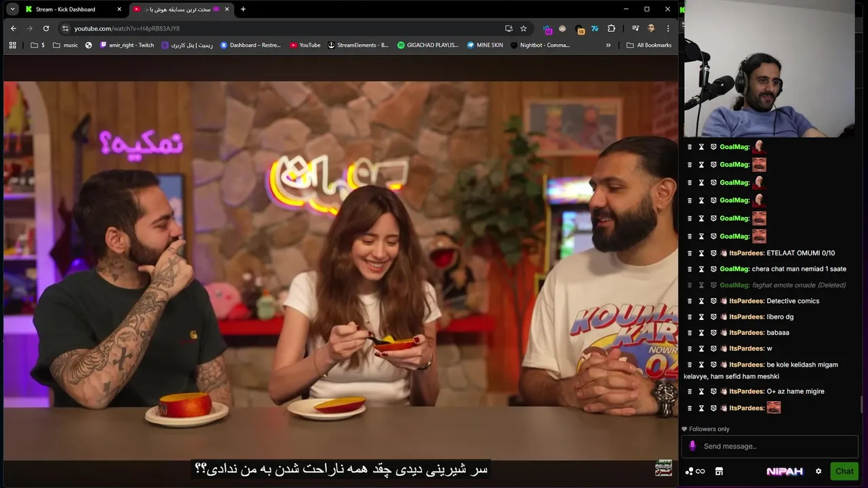The image size is (868, 488).
Task: Timeout GoalMag on chera chat man message
Action: click(701, 269)
